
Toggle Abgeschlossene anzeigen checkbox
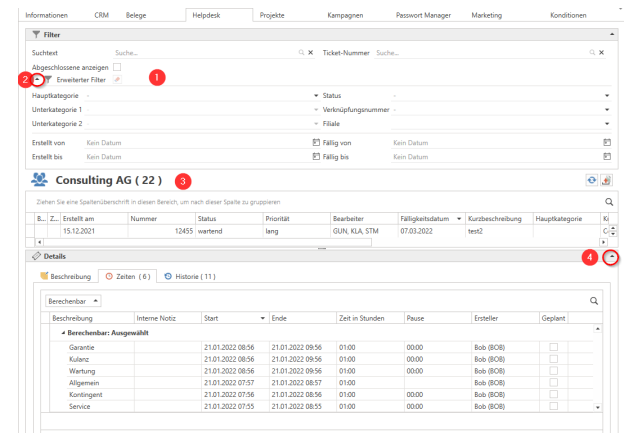tap(117, 66)
